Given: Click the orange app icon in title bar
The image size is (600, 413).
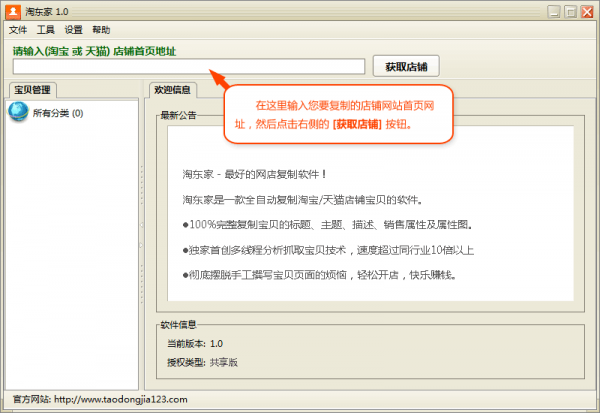Looking at the screenshot, I should [x=13, y=12].
